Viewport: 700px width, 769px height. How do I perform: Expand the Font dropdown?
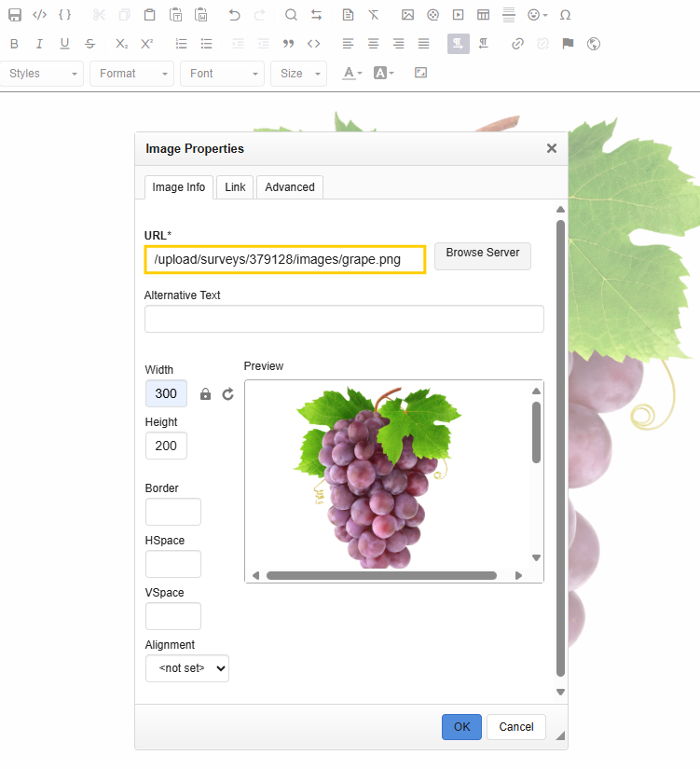click(x=224, y=74)
